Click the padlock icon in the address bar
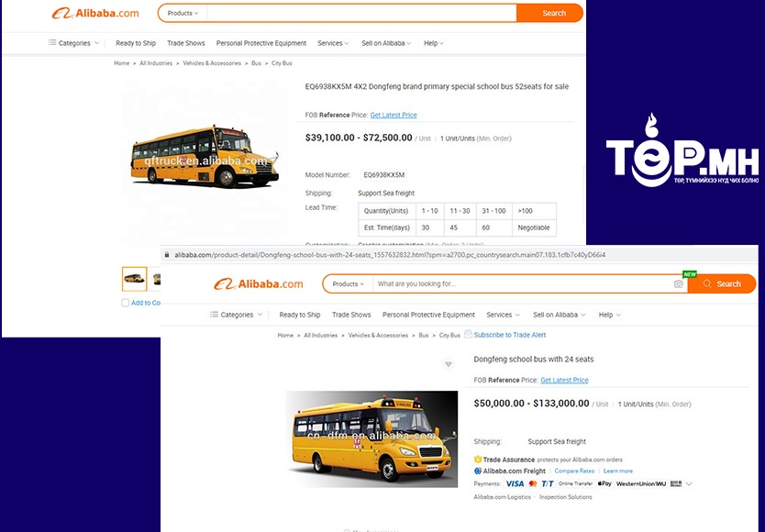This screenshot has height=532, width=765. [x=167, y=255]
